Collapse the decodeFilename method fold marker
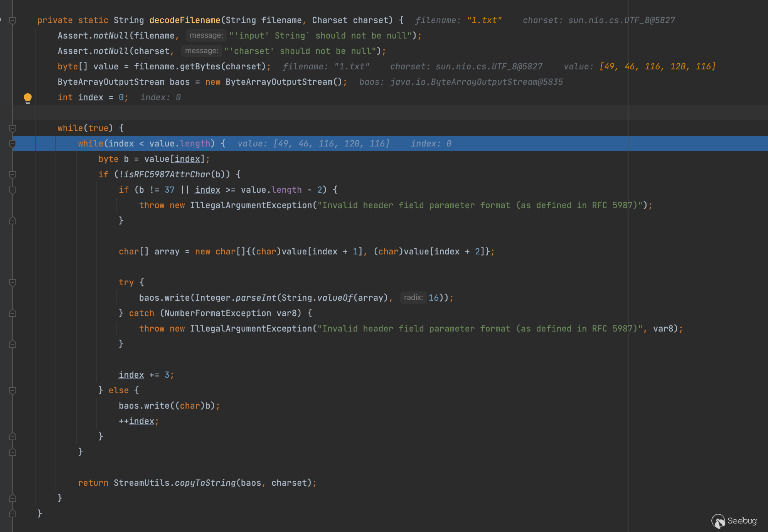Viewport: 768px width, 532px height. coord(13,20)
